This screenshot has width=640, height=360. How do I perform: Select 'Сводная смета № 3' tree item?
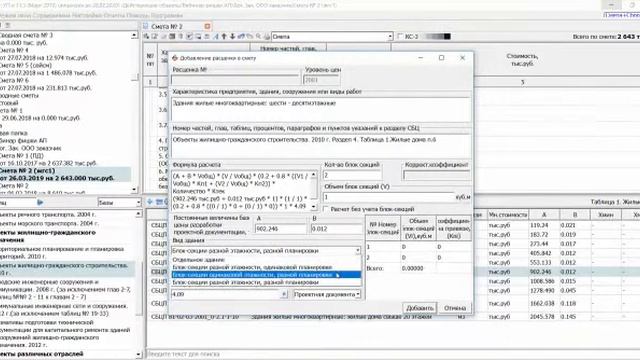click(26, 35)
